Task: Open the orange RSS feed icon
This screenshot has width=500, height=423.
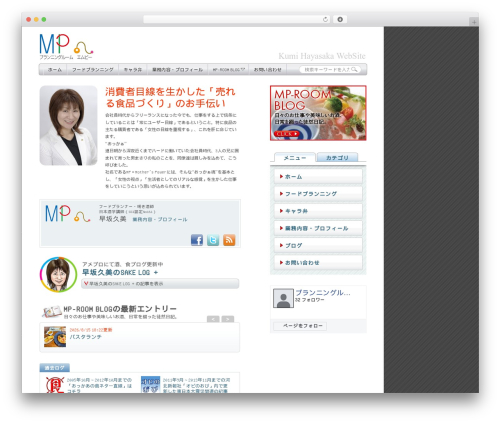Action: tap(229, 240)
